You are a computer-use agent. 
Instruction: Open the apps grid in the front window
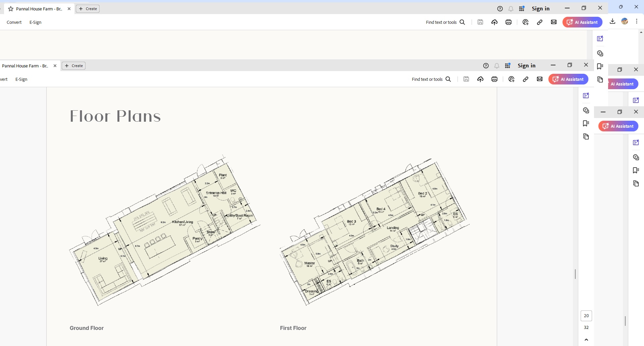click(x=507, y=65)
